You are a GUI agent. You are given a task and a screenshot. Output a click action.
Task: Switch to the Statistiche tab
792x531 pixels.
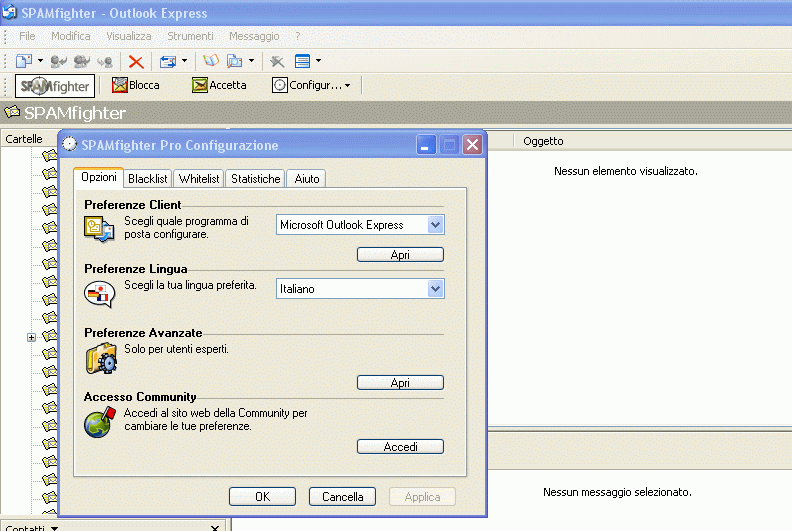click(255, 179)
